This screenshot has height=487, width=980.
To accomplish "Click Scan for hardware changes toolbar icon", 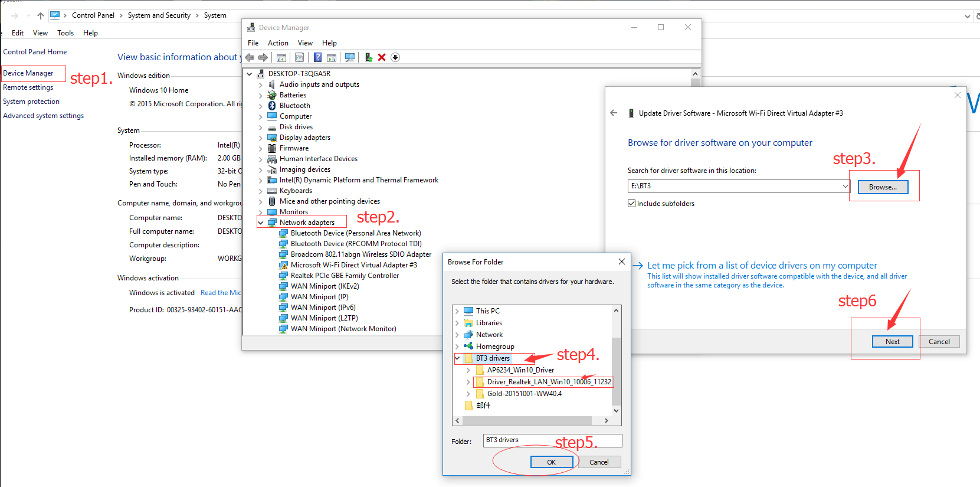I will [350, 57].
